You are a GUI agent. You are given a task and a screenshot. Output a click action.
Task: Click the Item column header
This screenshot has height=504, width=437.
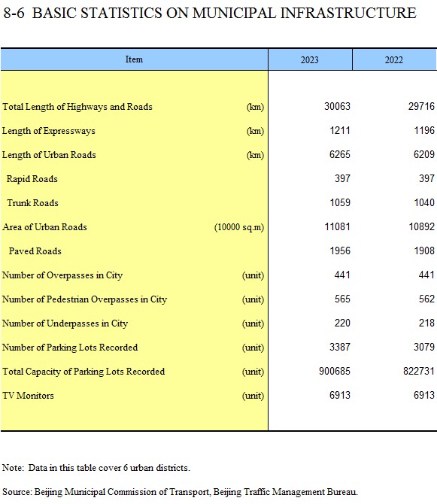point(134,59)
